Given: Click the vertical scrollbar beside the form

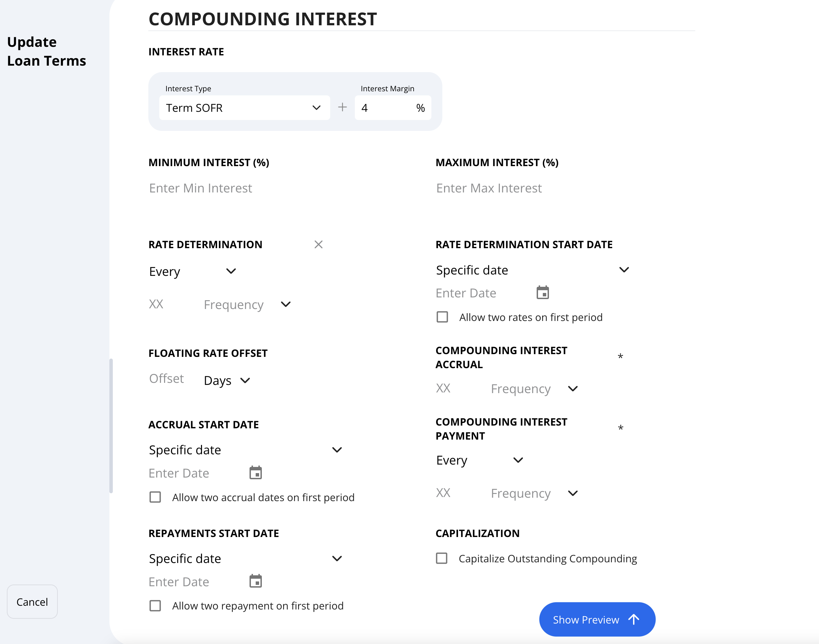Looking at the screenshot, I should click(111, 426).
